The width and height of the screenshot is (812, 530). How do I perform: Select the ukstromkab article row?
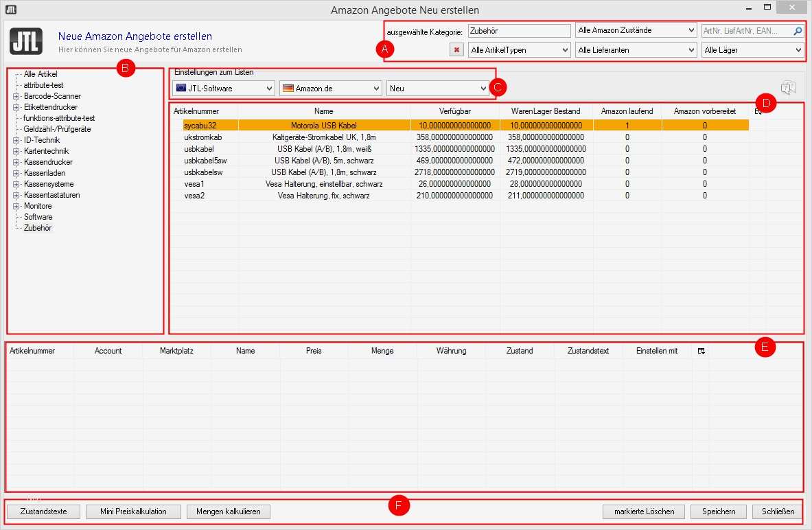466,137
